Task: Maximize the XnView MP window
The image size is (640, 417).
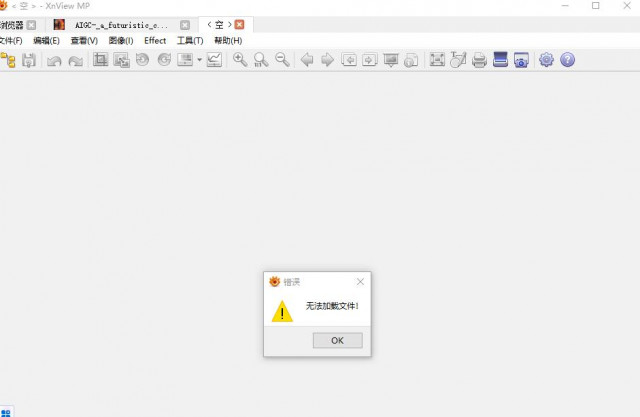Action: click(596, 6)
